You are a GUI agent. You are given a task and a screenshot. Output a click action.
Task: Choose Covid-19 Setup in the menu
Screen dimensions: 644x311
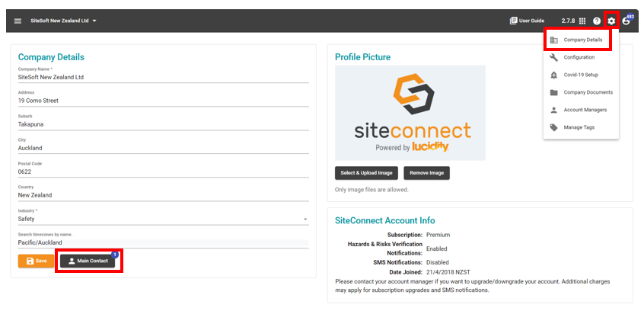(x=581, y=75)
